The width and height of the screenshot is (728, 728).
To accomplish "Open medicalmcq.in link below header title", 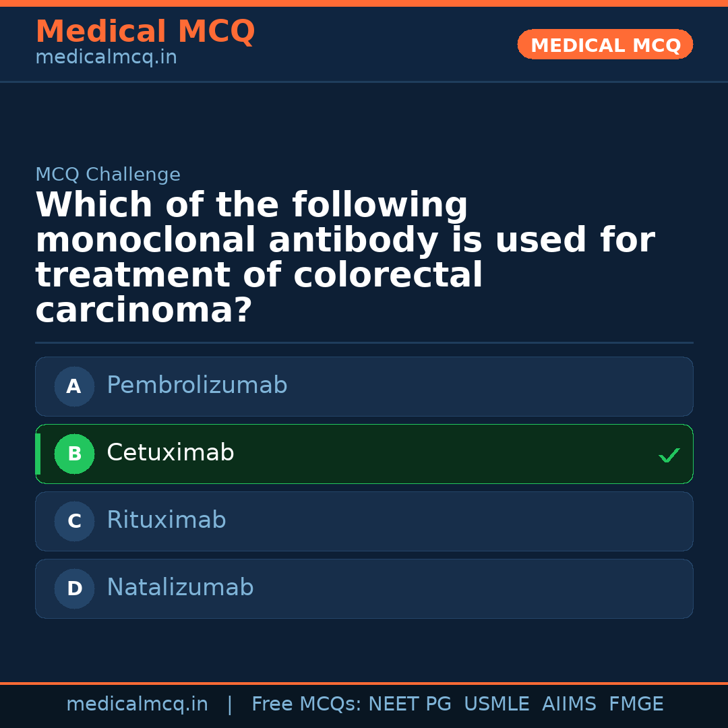I will (x=106, y=58).
